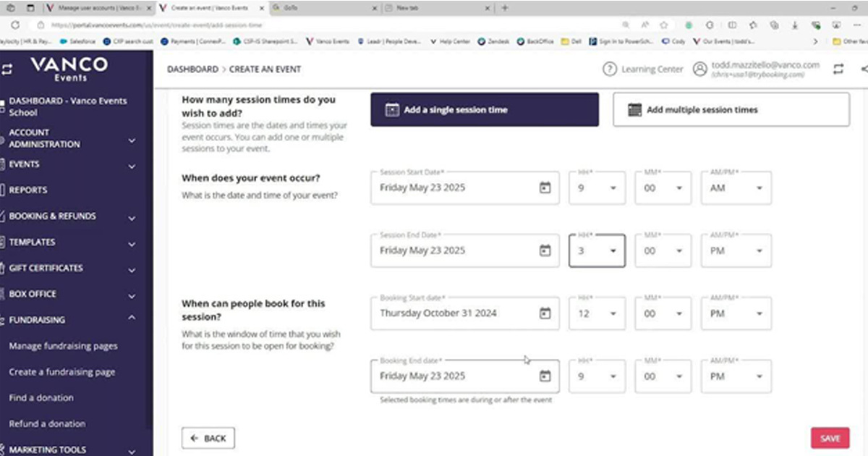Open Manage fundraising pages link
The height and width of the screenshot is (456, 868).
click(x=63, y=346)
